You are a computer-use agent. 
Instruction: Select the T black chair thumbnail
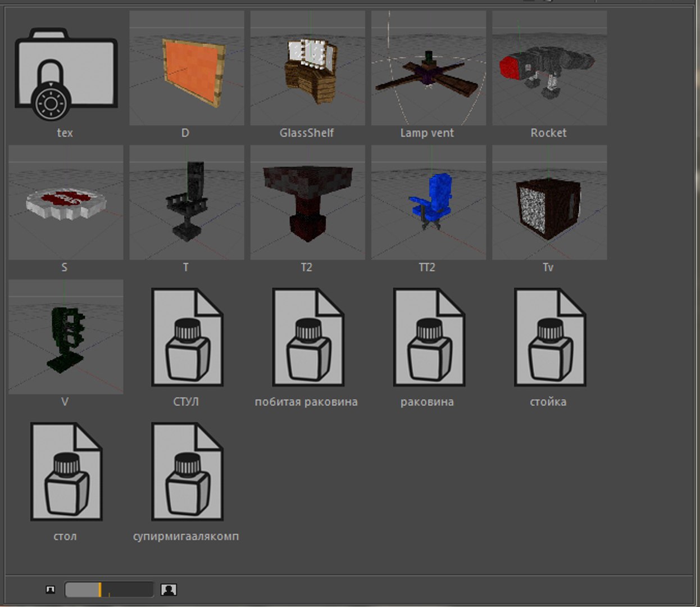pos(187,202)
